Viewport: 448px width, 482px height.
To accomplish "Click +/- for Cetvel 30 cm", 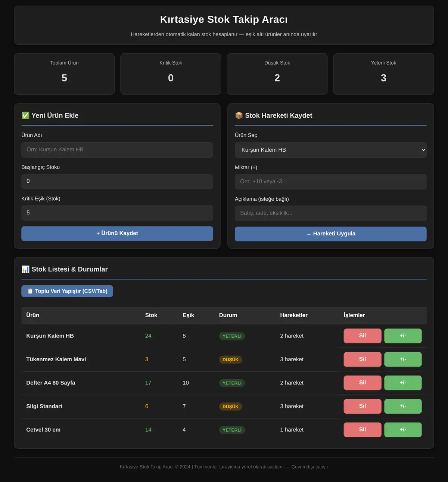I will coord(403,430).
